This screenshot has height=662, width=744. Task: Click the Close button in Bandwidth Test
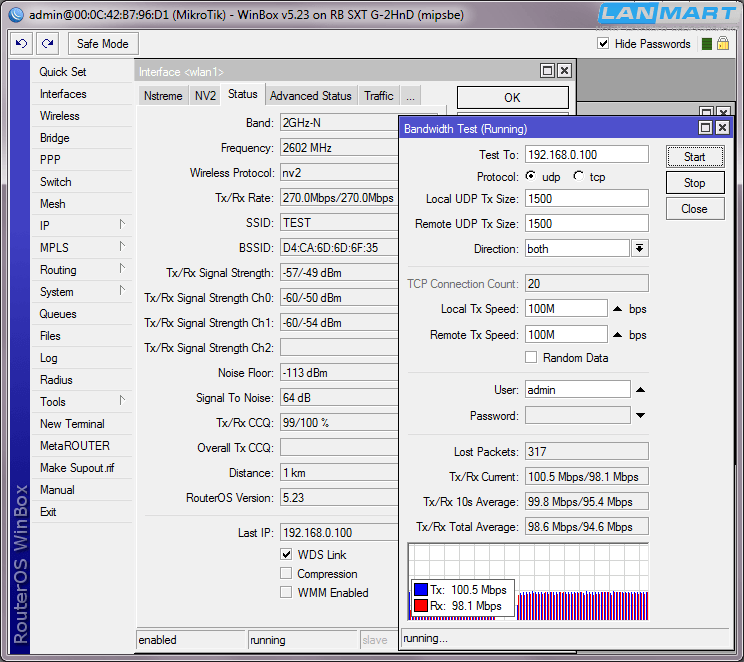[x=695, y=209]
